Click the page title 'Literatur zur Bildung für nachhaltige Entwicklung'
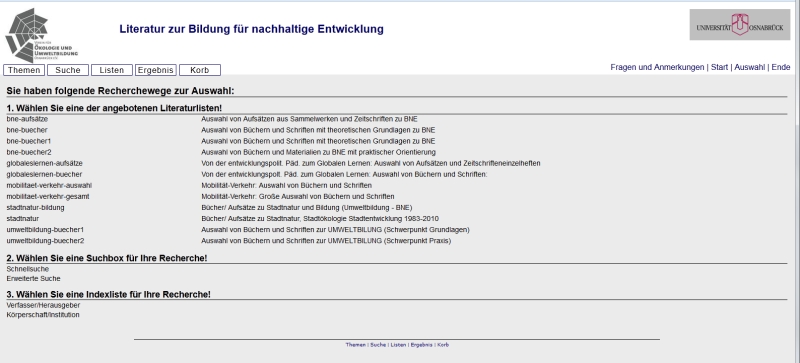 click(x=252, y=29)
